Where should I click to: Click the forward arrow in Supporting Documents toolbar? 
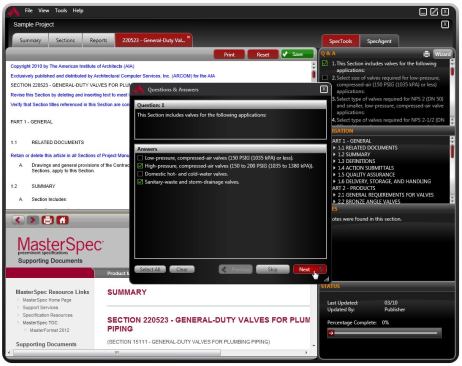pos(32,220)
